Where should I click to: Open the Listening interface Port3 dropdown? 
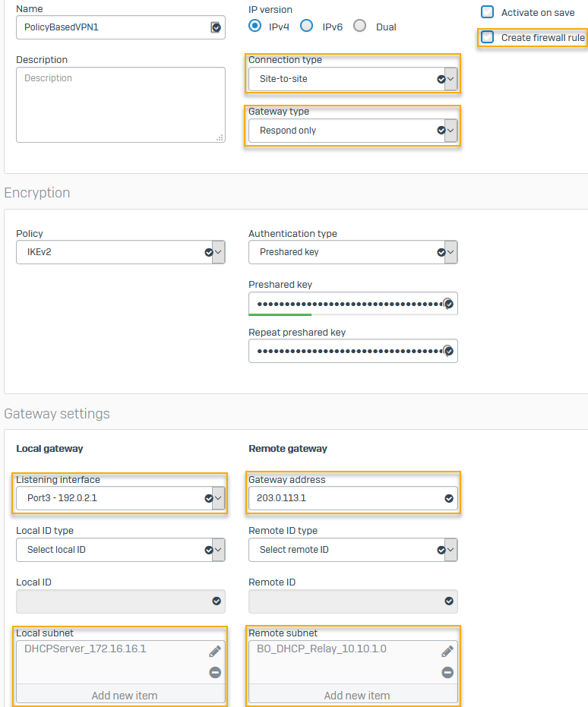tap(120, 499)
